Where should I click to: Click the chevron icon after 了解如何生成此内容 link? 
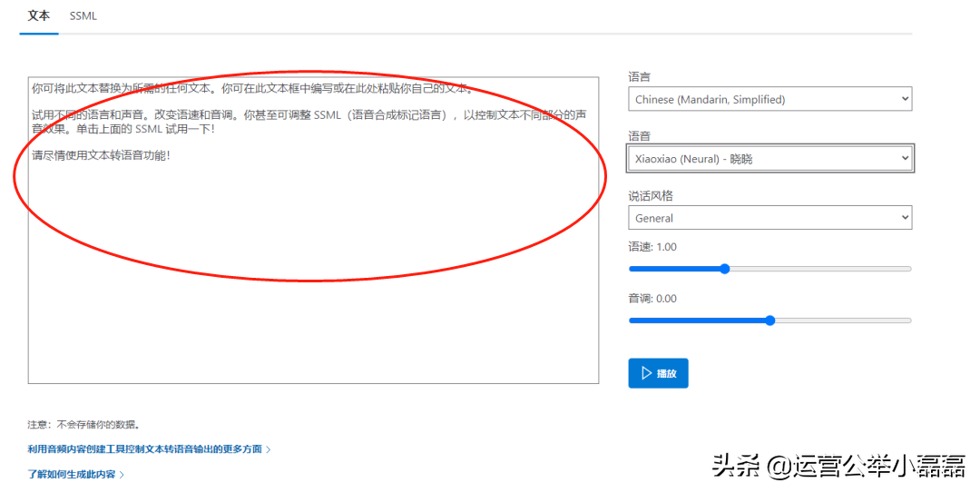[122, 475]
